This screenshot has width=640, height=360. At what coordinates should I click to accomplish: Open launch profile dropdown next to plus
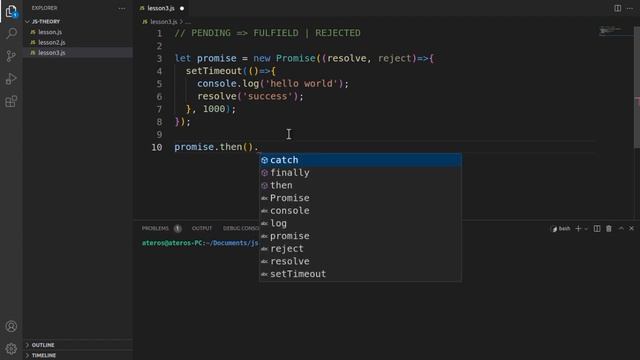click(x=586, y=229)
